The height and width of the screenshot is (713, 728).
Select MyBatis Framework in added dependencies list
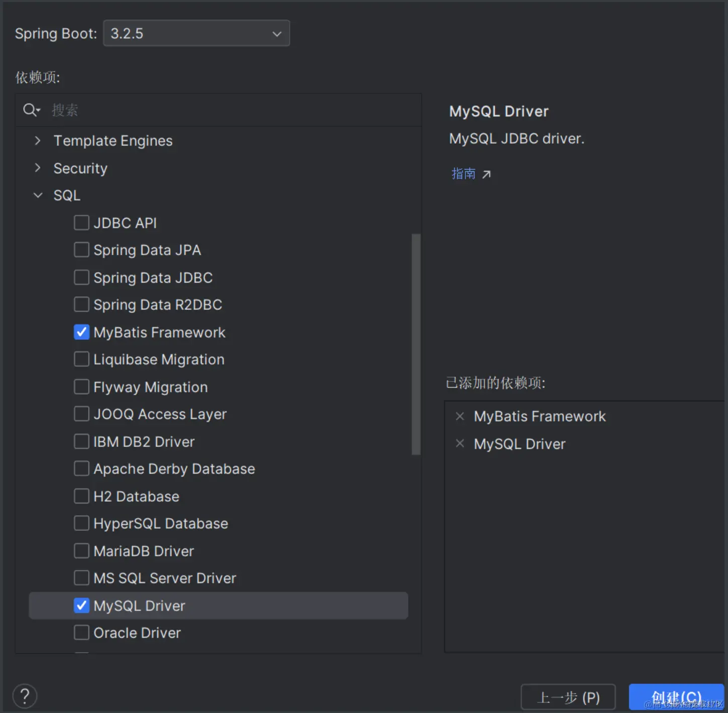point(540,416)
